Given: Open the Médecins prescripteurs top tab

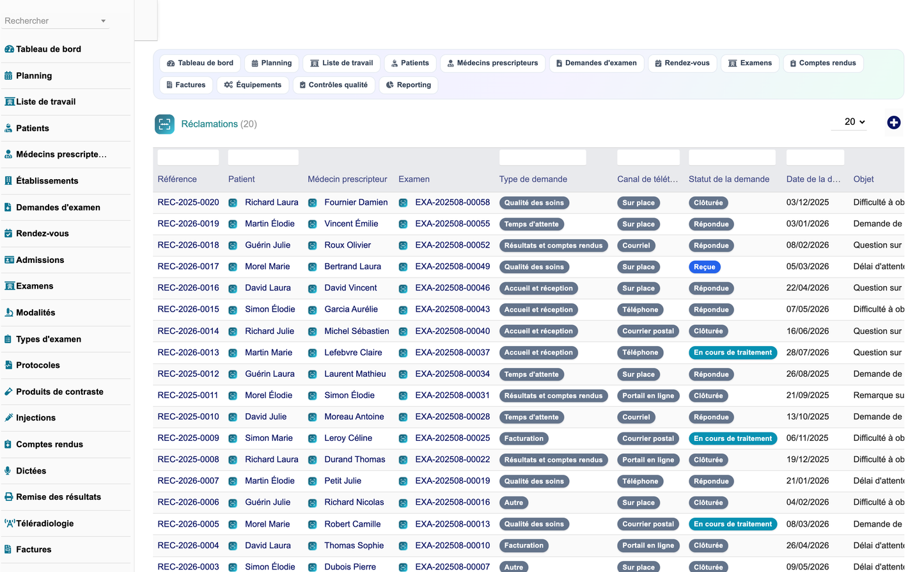Looking at the screenshot, I should point(492,63).
